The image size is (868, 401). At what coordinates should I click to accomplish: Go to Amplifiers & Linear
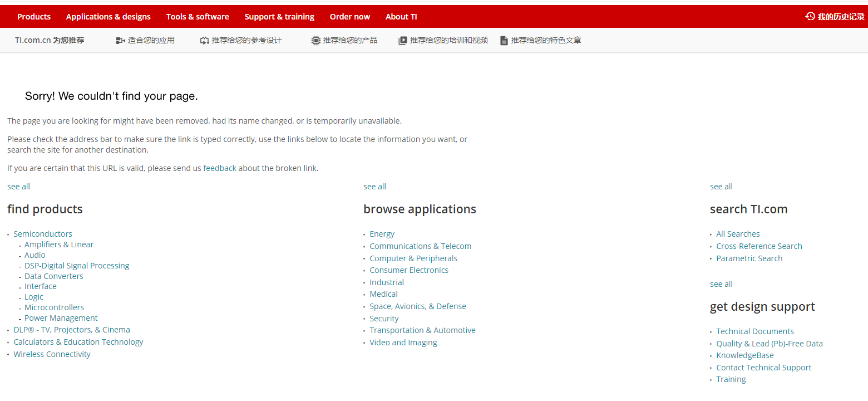pos(59,244)
